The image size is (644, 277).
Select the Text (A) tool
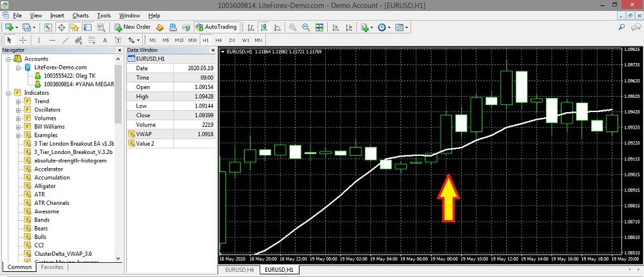coord(105,41)
